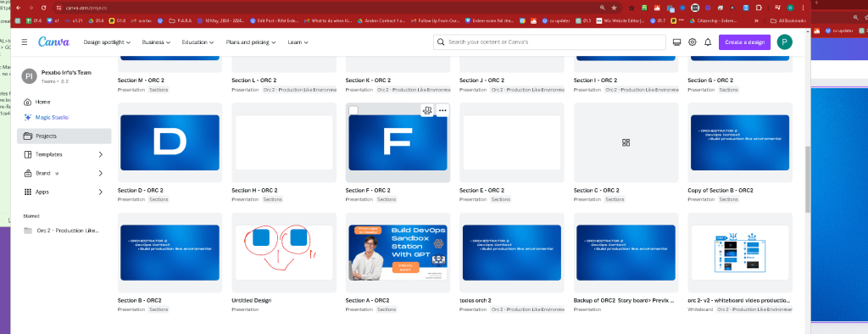
Task: Open the settings gear icon
Action: pyautogui.click(x=692, y=42)
